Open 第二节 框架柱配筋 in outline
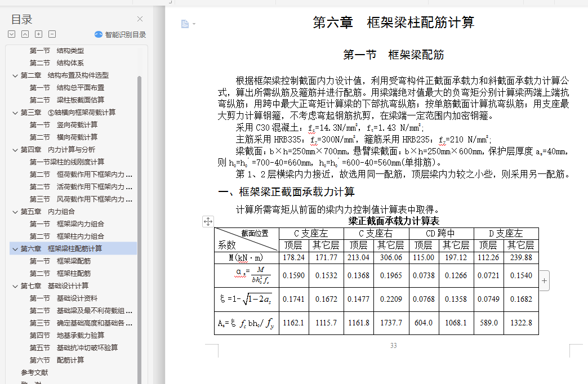This screenshot has width=588, height=384. [x=60, y=274]
